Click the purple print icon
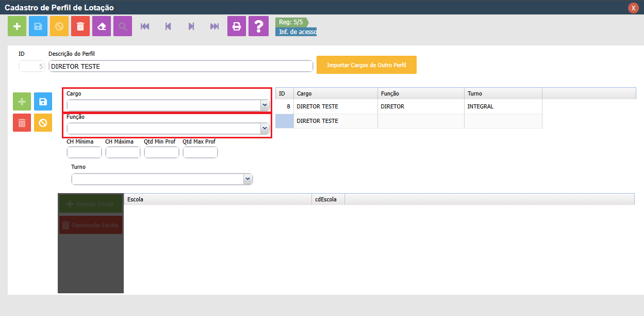644x316 pixels. coord(237,26)
